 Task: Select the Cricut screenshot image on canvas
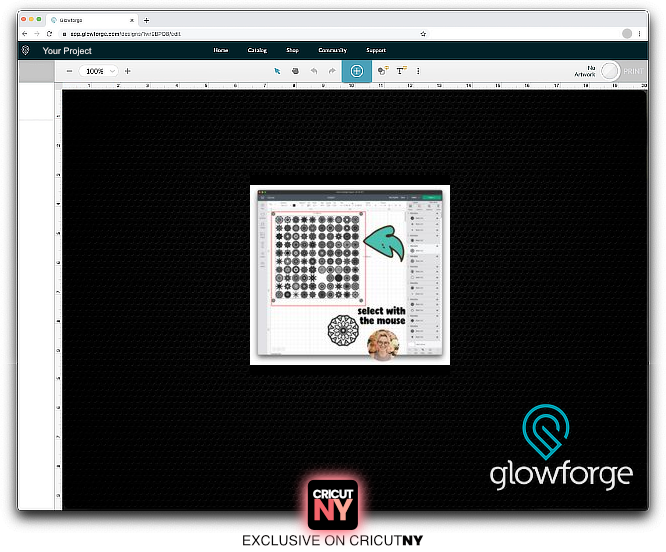tap(349, 274)
